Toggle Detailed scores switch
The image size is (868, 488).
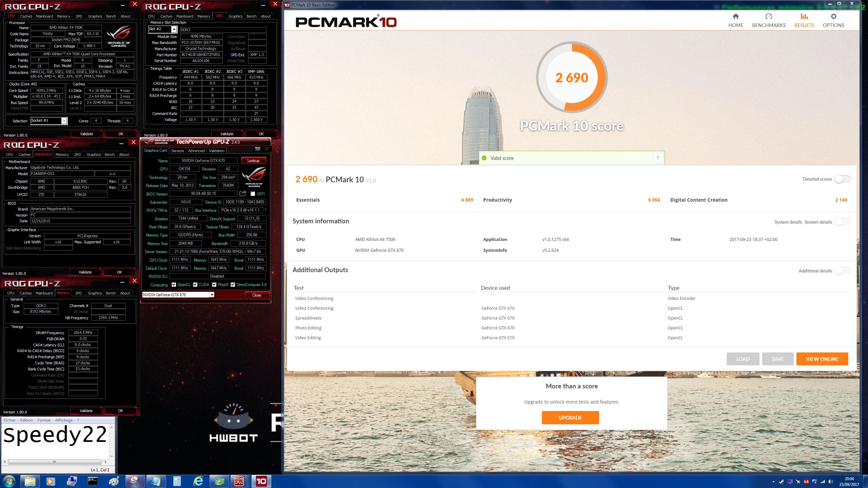tap(843, 179)
